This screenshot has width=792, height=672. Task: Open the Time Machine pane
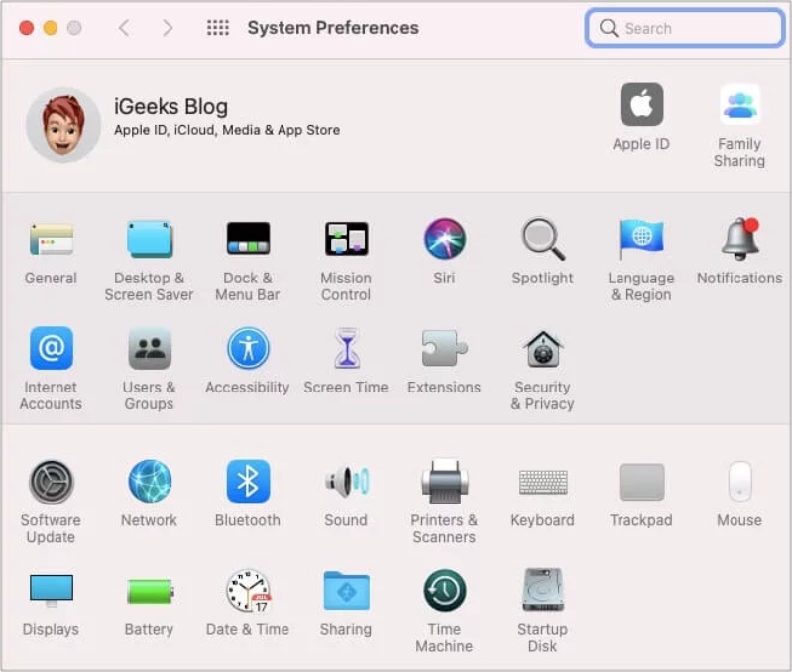pyautogui.click(x=444, y=591)
